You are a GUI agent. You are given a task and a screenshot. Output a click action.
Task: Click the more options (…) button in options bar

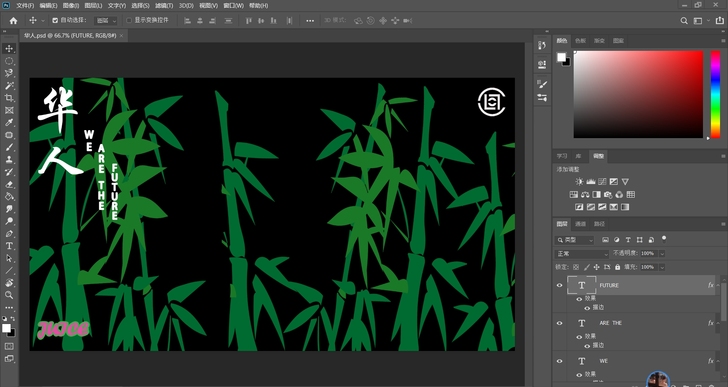coord(310,20)
